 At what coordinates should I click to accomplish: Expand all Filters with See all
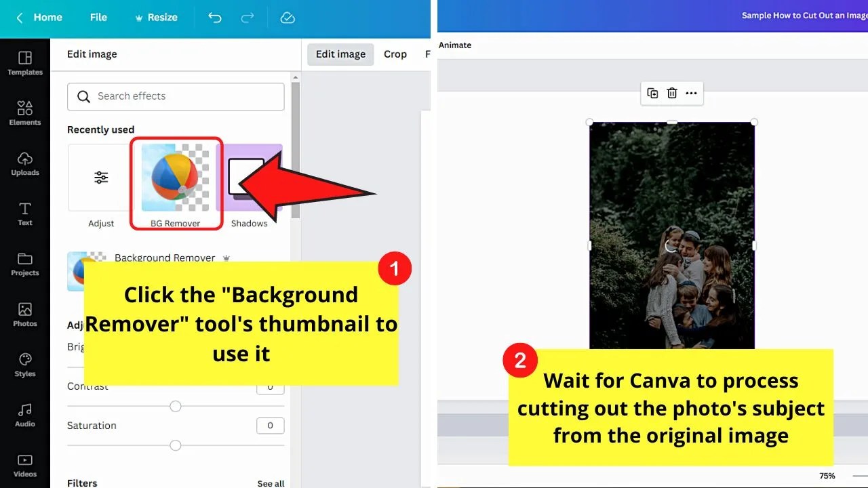click(270, 483)
